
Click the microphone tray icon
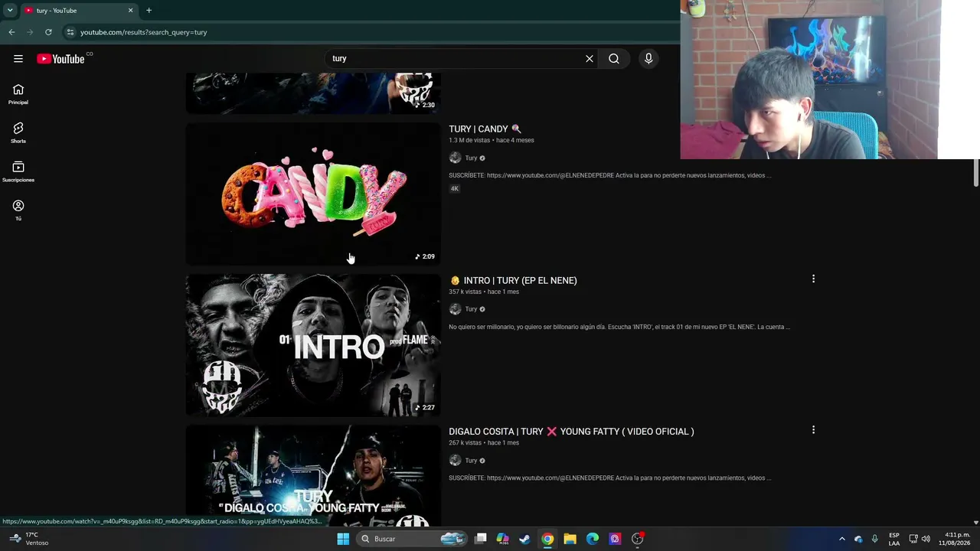click(875, 539)
